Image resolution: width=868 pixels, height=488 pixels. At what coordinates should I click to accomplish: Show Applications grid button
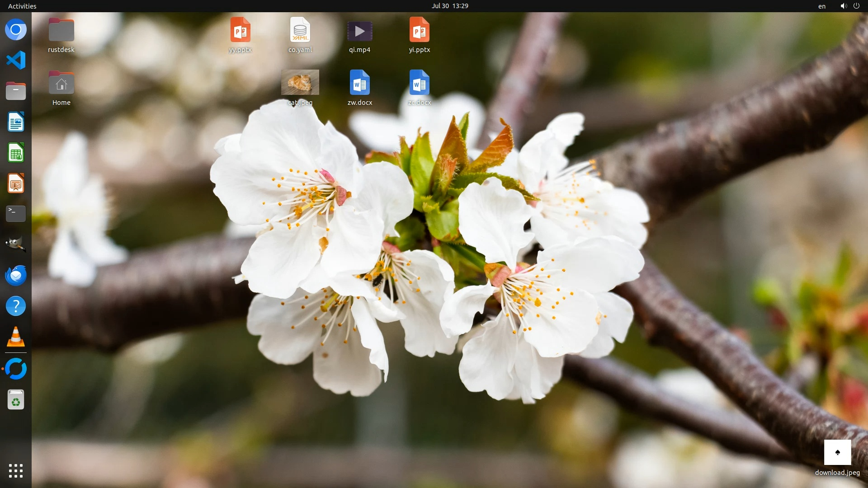pyautogui.click(x=16, y=471)
